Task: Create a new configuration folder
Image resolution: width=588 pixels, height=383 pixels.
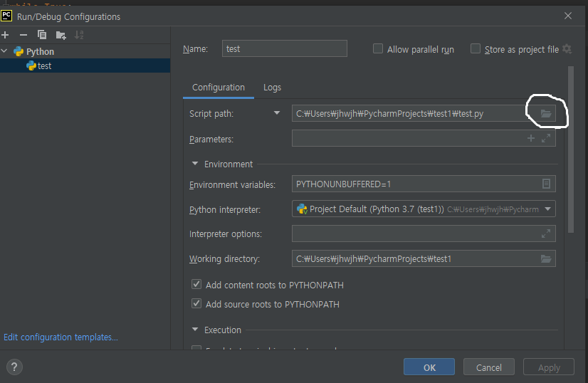Action: pos(61,36)
